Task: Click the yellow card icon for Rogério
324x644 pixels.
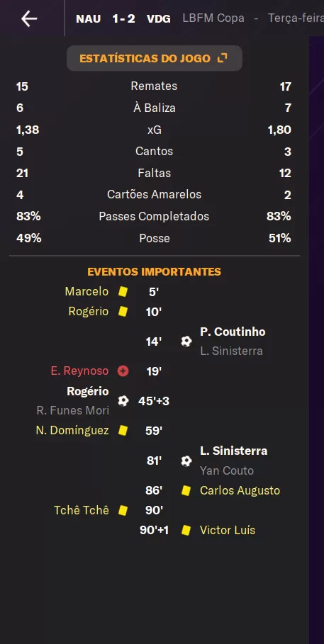Action: tap(123, 312)
